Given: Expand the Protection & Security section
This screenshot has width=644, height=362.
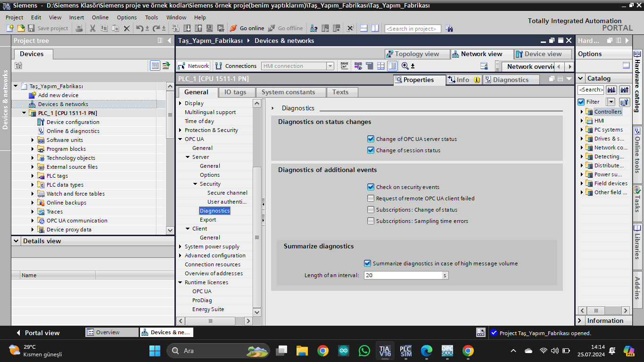Looking at the screenshot, I should [x=180, y=130].
